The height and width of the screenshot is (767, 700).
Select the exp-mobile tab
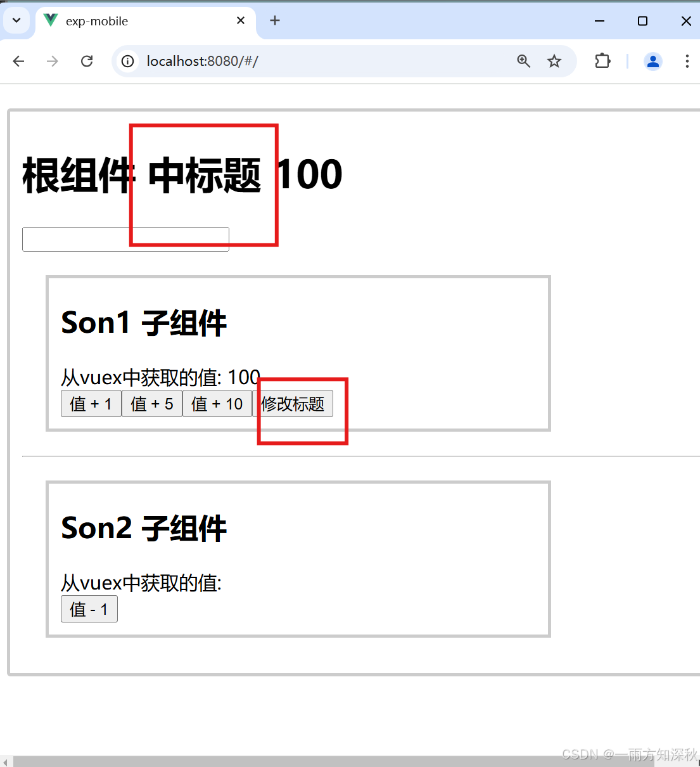(146, 21)
